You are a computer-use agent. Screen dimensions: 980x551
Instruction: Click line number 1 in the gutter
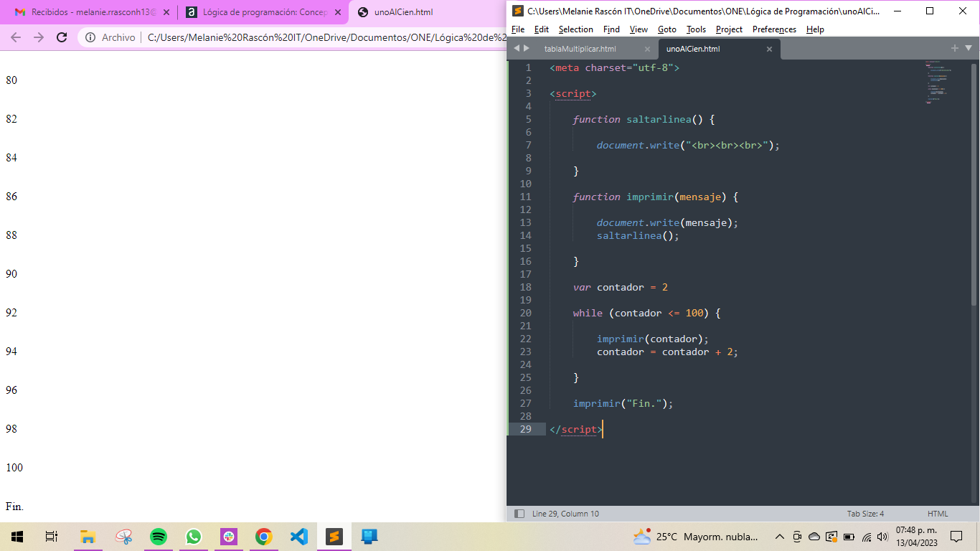529,67
